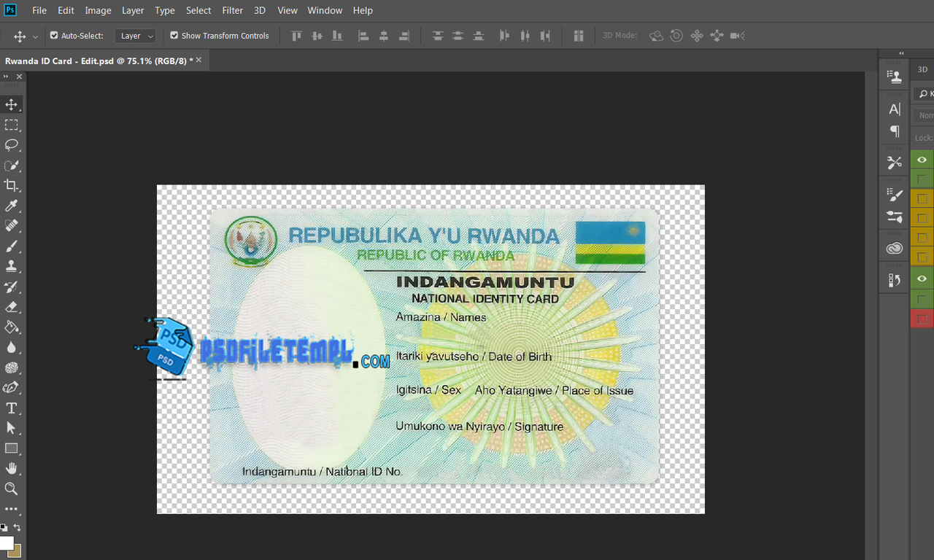Screen dimensions: 934x560
Task: Open the Layer menu
Action: click(133, 10)
